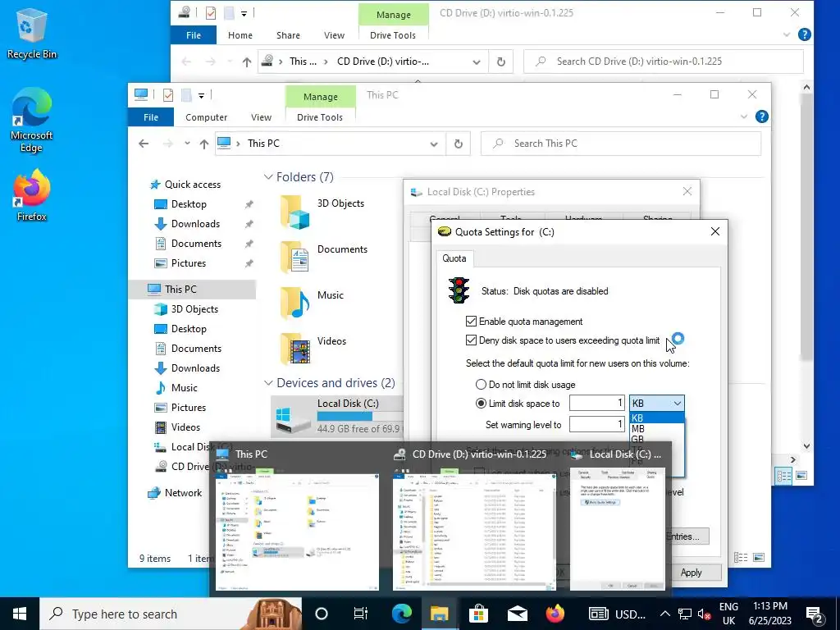Click the Set warning level value field
The width and height of the screenshot is (840, 630).
click(597, 424)
